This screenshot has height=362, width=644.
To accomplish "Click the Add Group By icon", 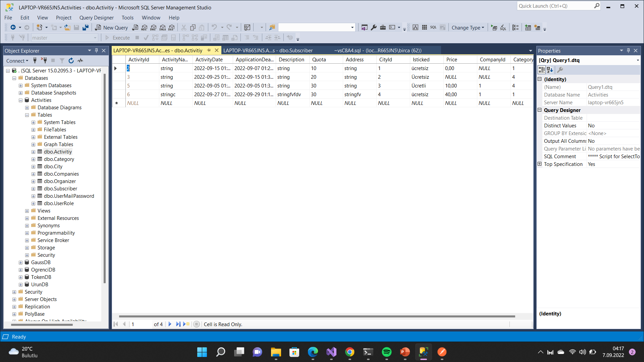I will [x=516, y=27].
